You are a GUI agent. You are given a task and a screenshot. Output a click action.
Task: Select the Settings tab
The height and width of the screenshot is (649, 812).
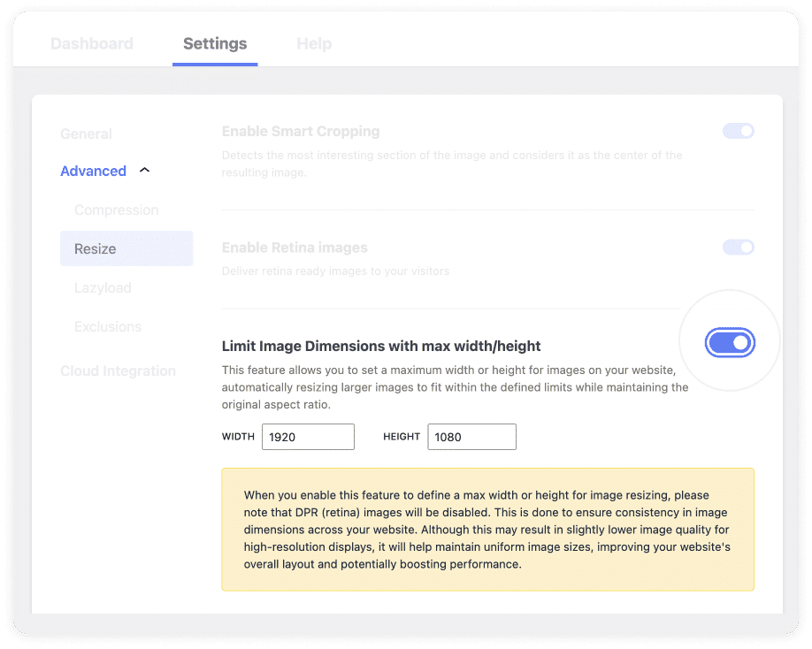pyautogui.click(x=215, y=43)
